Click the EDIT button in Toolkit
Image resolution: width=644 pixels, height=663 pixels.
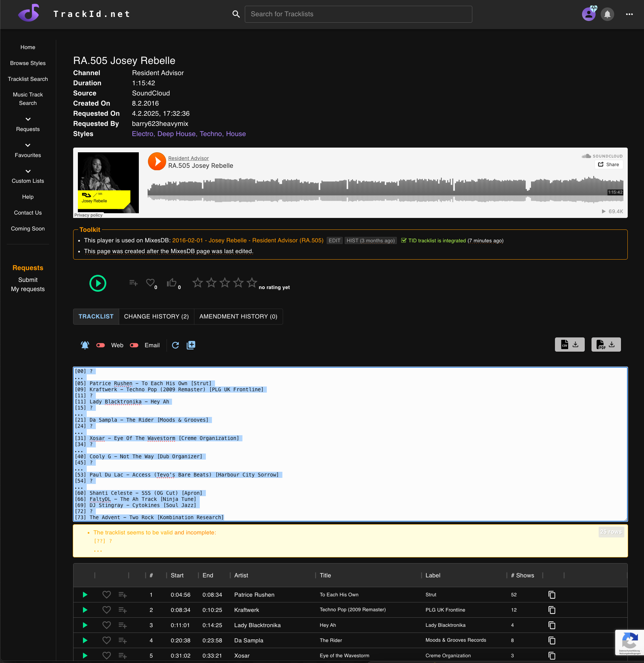pyautogui.click(x=334, y=241)
